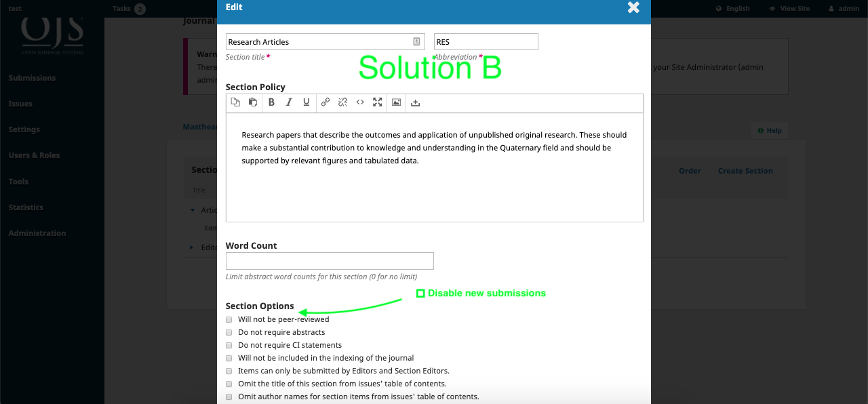
Task: Check 'Will not be peer-reviewed' option
Action: coord(229,319)
